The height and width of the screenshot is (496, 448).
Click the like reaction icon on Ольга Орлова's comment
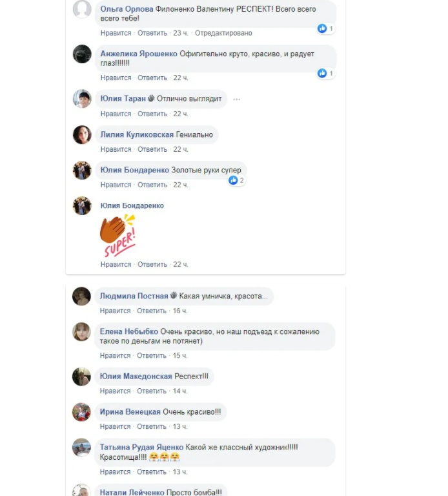322,28
